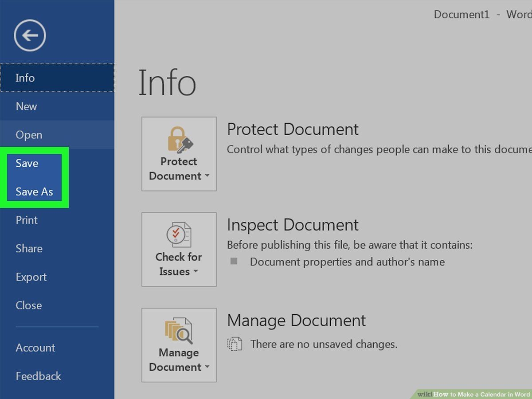
Task: Click the back arrow circle icon
Action: 30,35
